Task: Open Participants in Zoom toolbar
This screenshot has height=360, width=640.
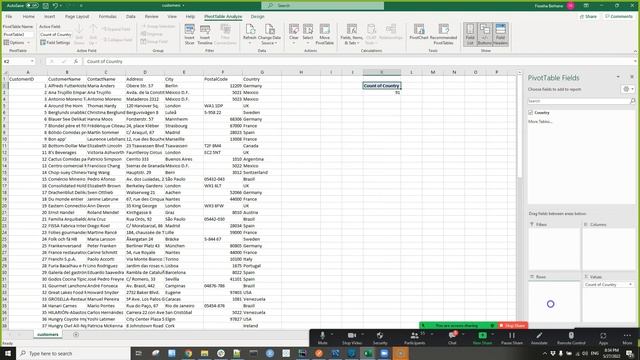Action: click(x=414, y=338)
